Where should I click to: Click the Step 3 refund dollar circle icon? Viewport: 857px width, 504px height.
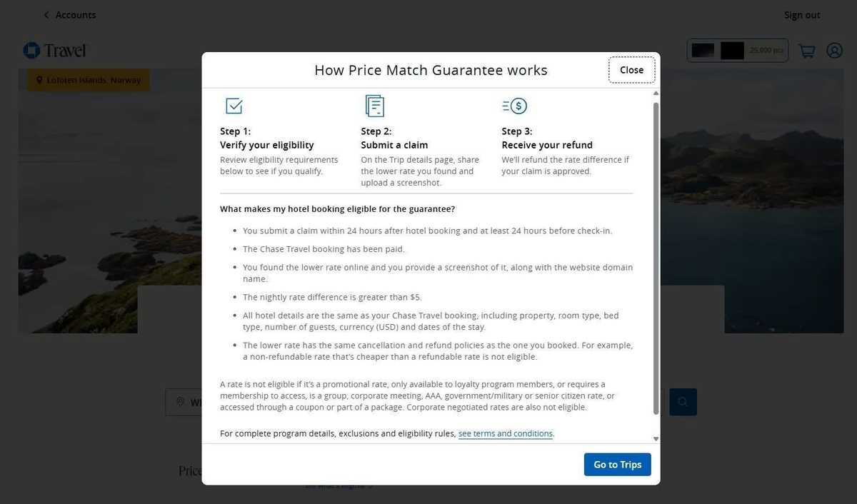515,105
